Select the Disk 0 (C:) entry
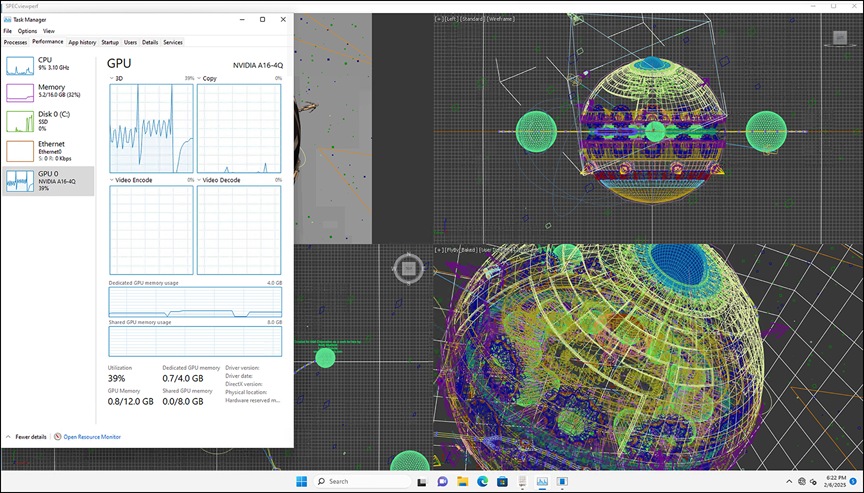This screenshot has height=493, width=864. [48, 121]
